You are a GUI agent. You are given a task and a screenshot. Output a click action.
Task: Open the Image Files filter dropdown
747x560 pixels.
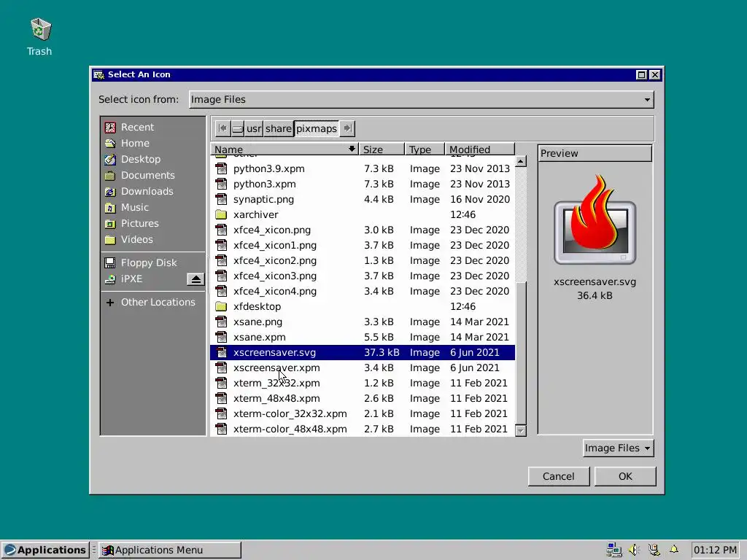[x=618, y=448]
